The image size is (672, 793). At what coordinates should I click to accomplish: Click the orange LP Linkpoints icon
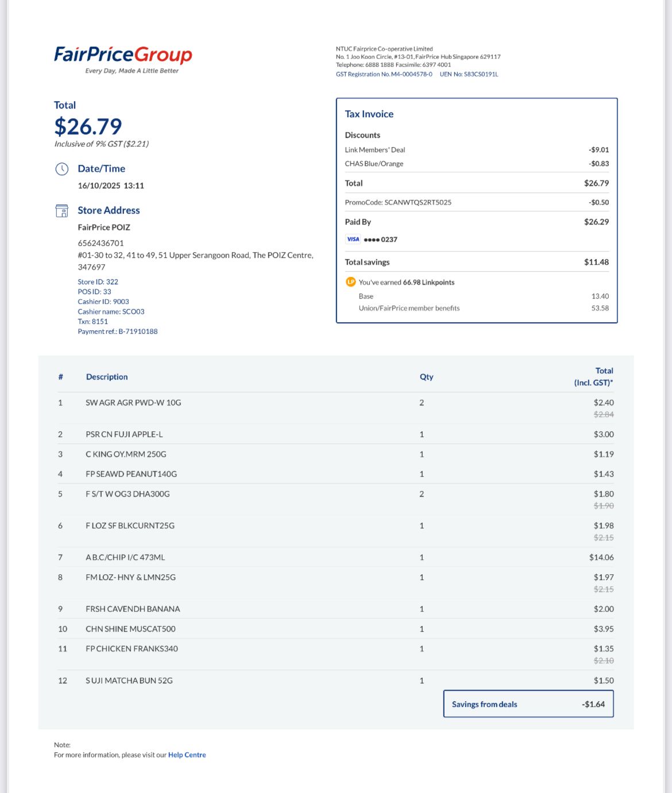(350, 282)
